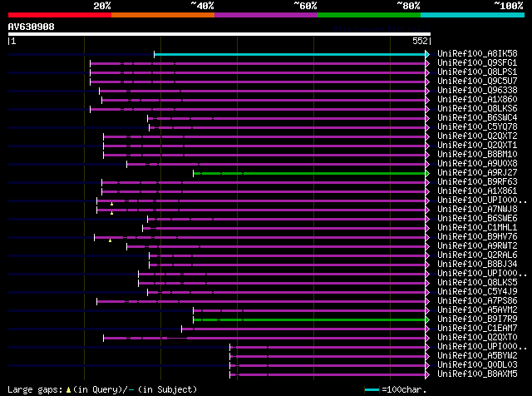
Task: Click the UniRef100_B8BJ34 label
Action: (x=477, y=265)
